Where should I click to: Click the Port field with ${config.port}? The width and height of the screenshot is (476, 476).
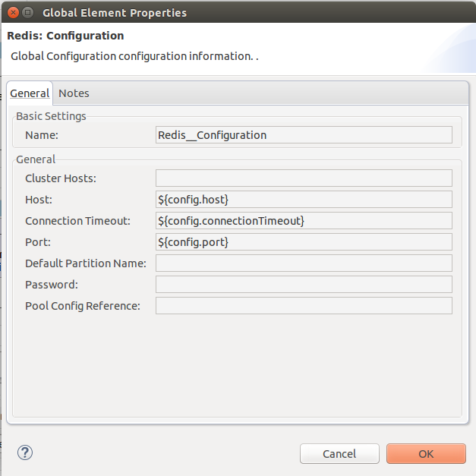pyautogui.click(x=304, y=242)
